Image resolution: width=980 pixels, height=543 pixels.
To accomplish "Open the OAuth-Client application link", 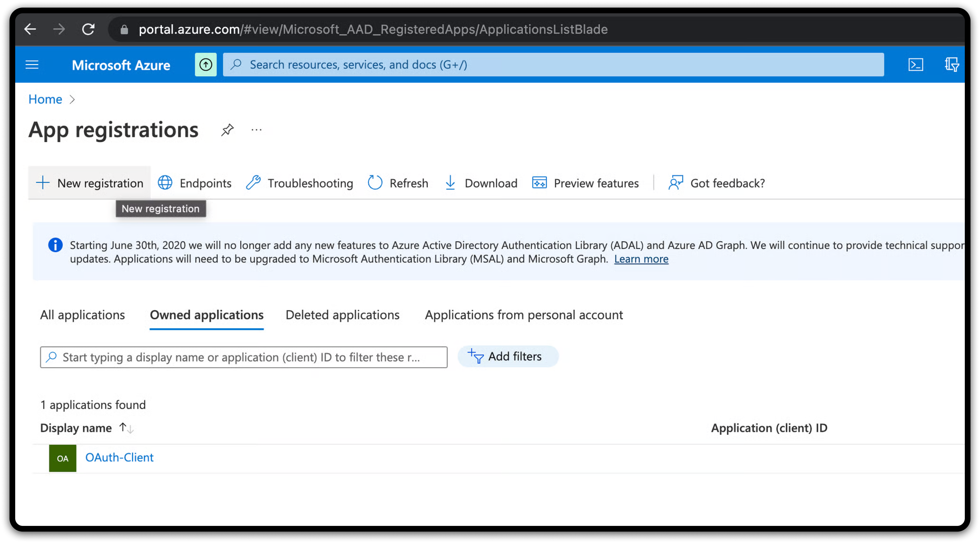I will [119, 457].
